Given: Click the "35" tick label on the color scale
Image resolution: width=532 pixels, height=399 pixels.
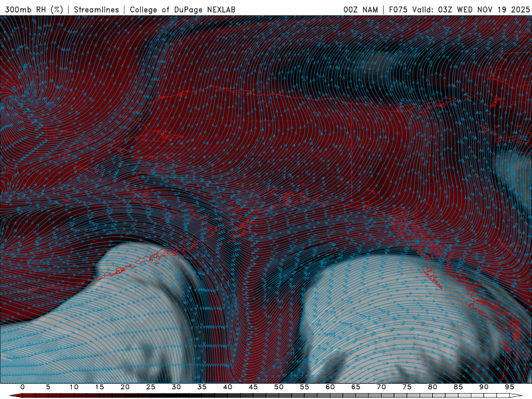Looking at the screenshot, I should pyautogui.click(x=202, y=387).
